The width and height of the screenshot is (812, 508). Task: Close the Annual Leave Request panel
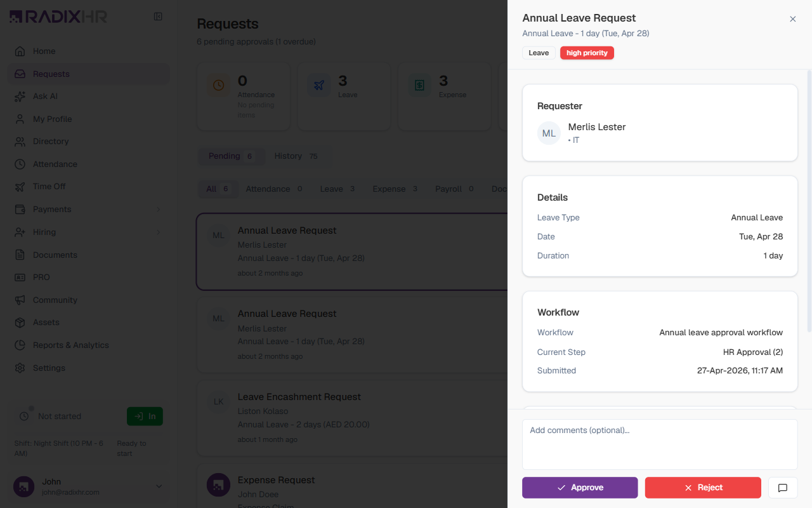(x=792, y=19)
